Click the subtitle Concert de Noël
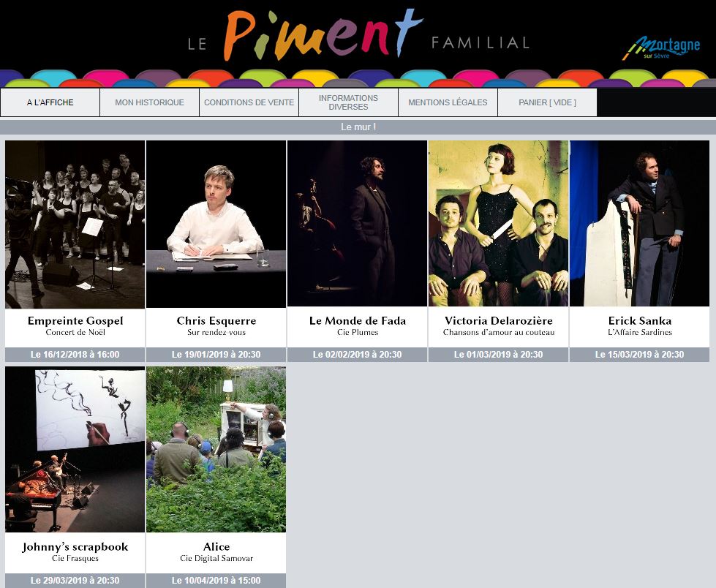 coord(75,332)
